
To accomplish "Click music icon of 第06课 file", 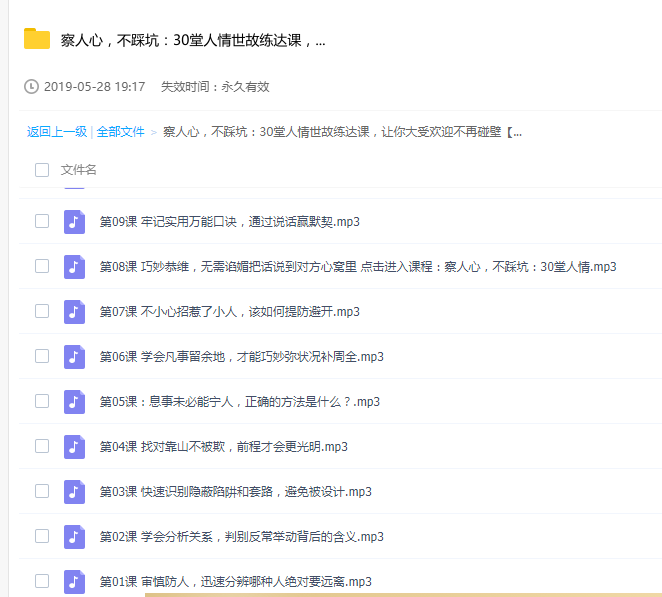I will click(74, 357).
